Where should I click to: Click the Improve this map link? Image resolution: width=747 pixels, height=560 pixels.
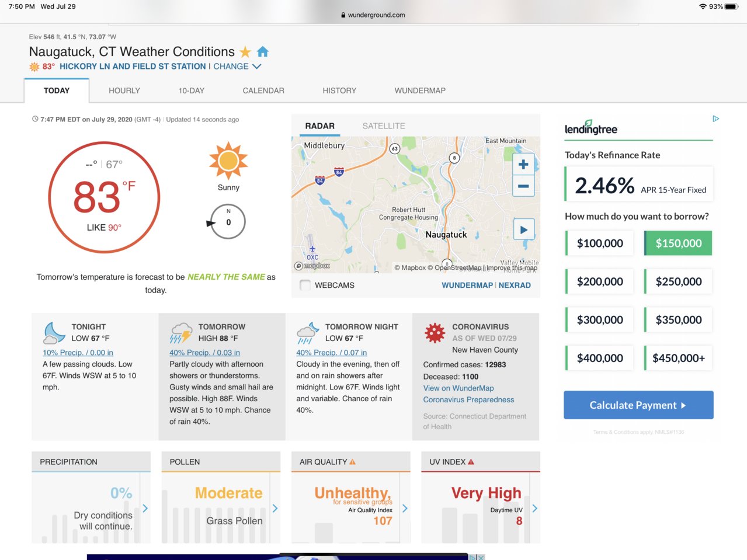[x=512, y=267]
